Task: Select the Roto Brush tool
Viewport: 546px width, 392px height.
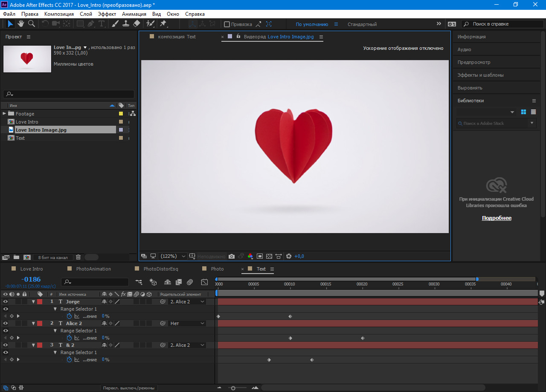Action: [150, 24]
